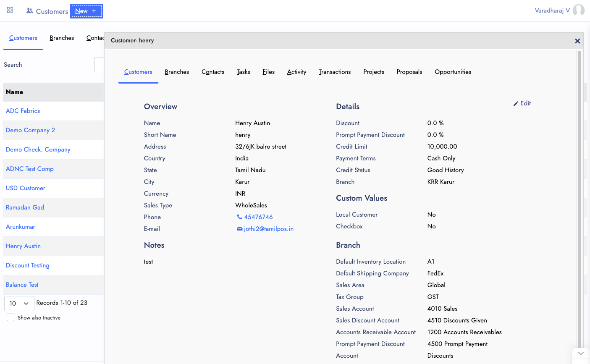Click the Credit Limit value 10,000.00

click(442, 147)
